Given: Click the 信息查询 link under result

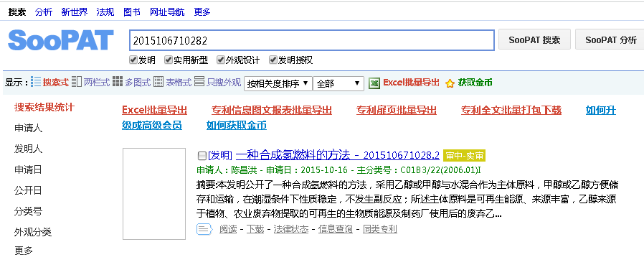Looking at the screenshot, I should [336, 229].
